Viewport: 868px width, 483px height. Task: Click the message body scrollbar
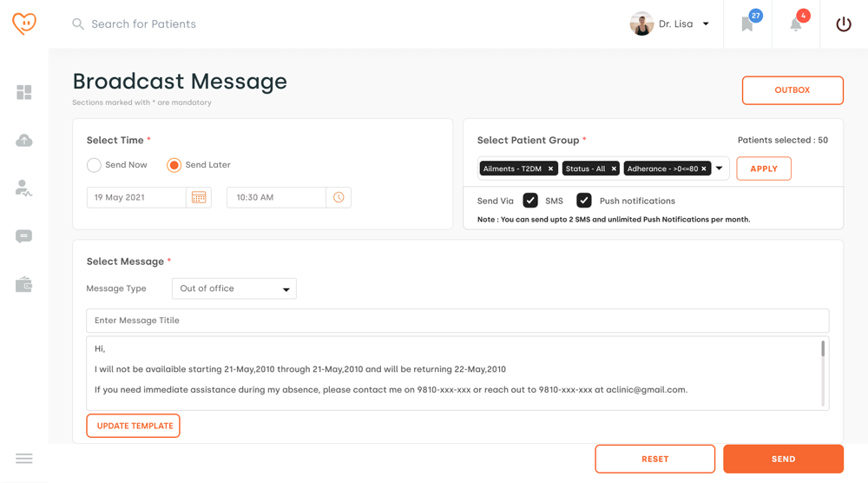[x=823, y=349]
